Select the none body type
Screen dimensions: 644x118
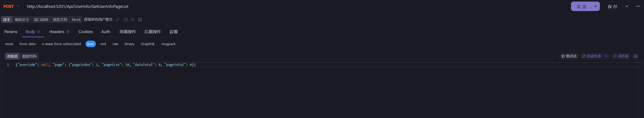9,44
